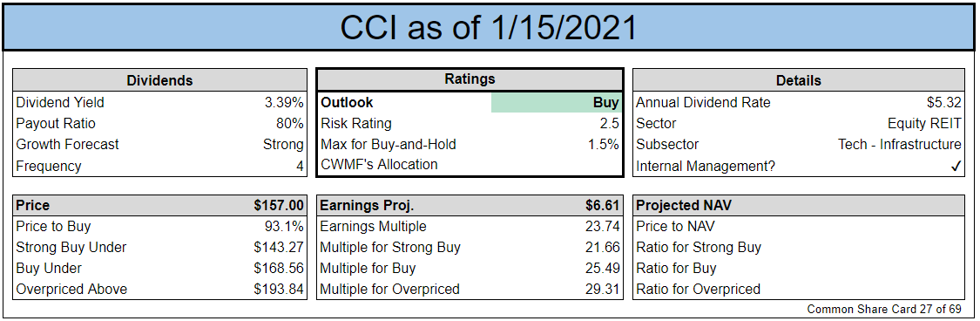Click the CCI as of 1/15/2021 title banner

[x=489, y=28]
